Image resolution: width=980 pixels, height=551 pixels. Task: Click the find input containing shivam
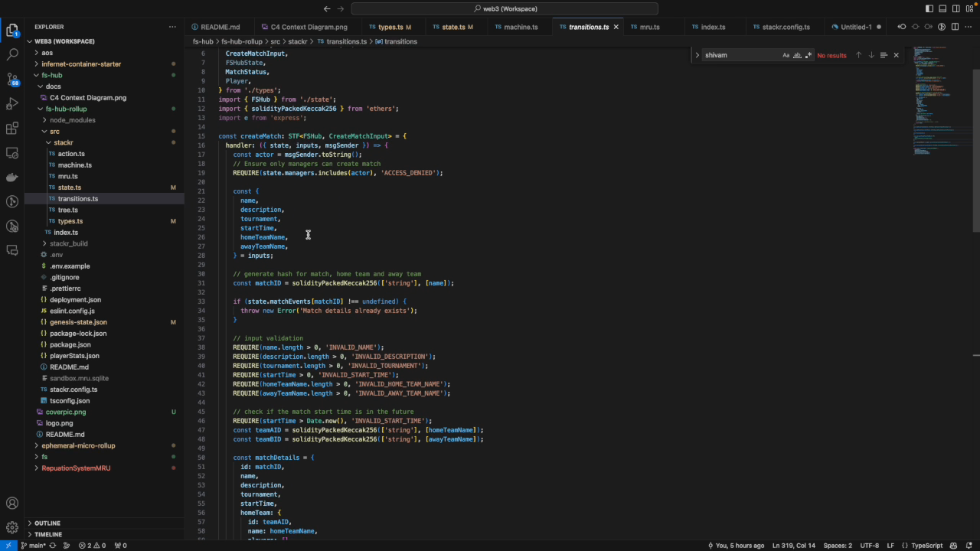coord(740,55)
